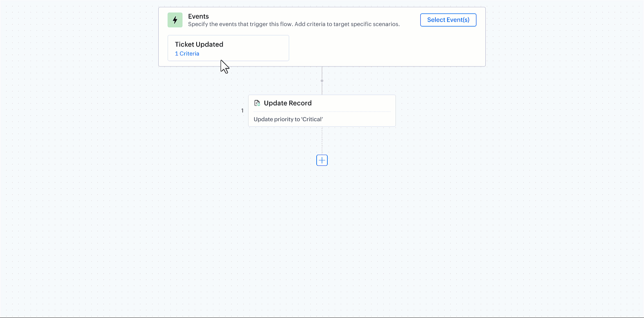Click the word 'Critical' in the action summary
Screen dimensions: 644x318
tap(312, 119)
